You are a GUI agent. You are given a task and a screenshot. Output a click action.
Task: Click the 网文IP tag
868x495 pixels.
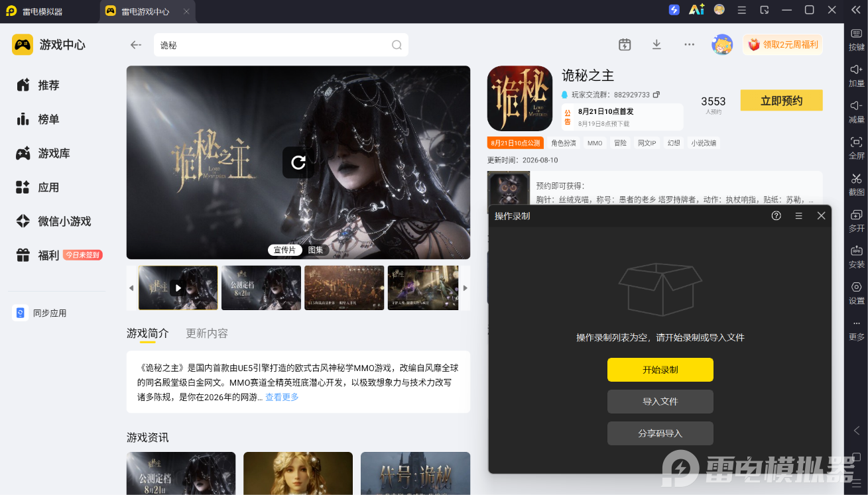click(647, 143)
